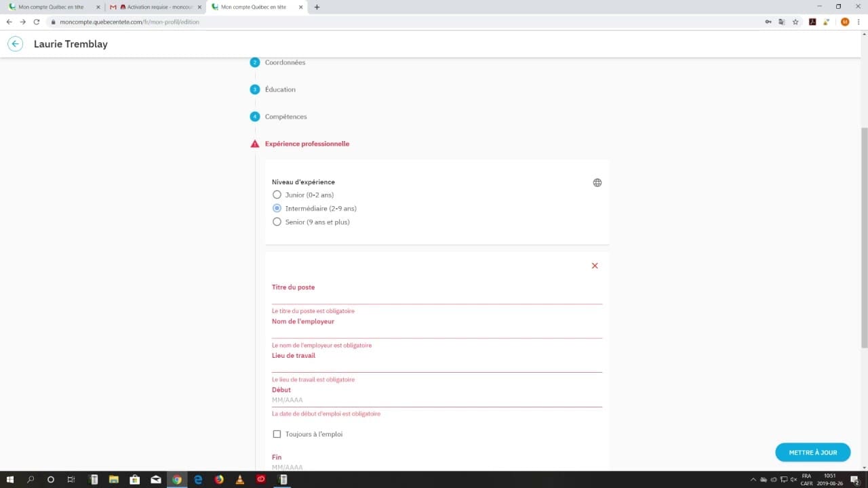Click the METTRE À JOUR button

pyautogui.click(x=813, y=452)
